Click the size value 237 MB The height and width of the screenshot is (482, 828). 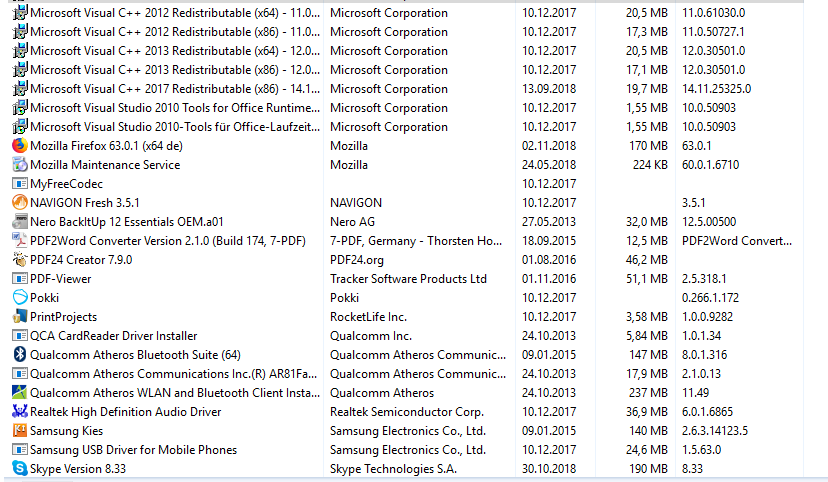(x=648, y=393)
